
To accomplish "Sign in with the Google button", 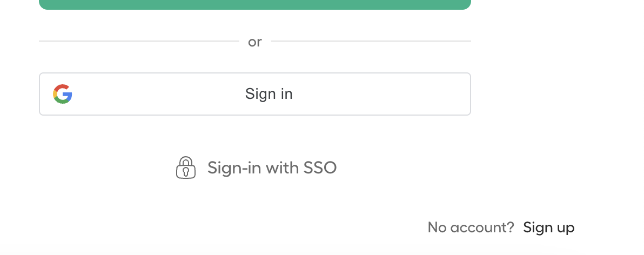I will click(x=254, y=94).
